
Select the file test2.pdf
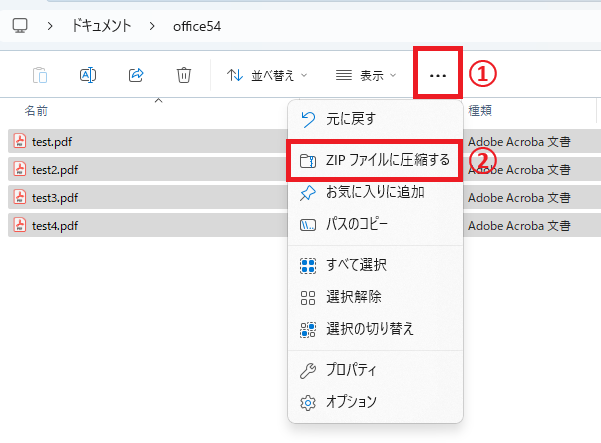55,170
